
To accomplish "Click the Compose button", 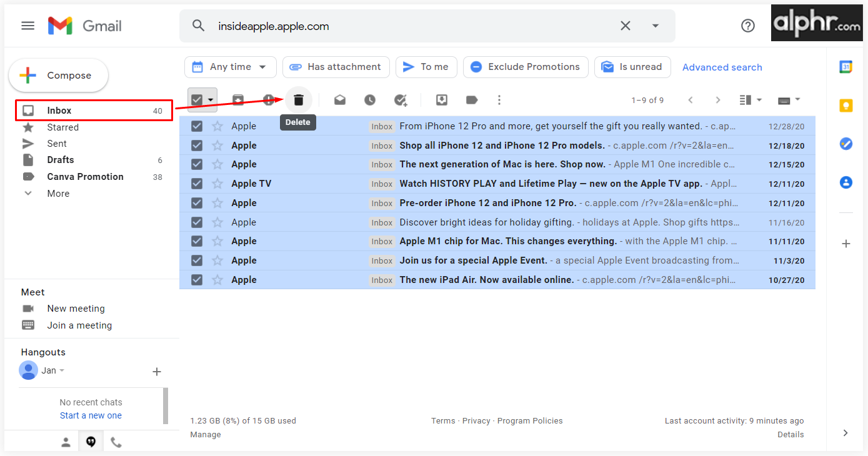I will (x=58, y=76).
